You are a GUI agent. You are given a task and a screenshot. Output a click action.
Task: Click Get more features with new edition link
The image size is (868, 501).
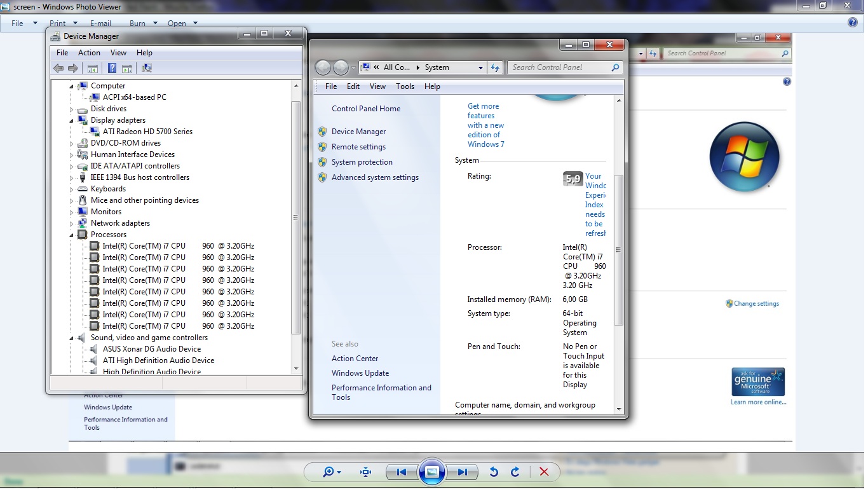point(486,125)
